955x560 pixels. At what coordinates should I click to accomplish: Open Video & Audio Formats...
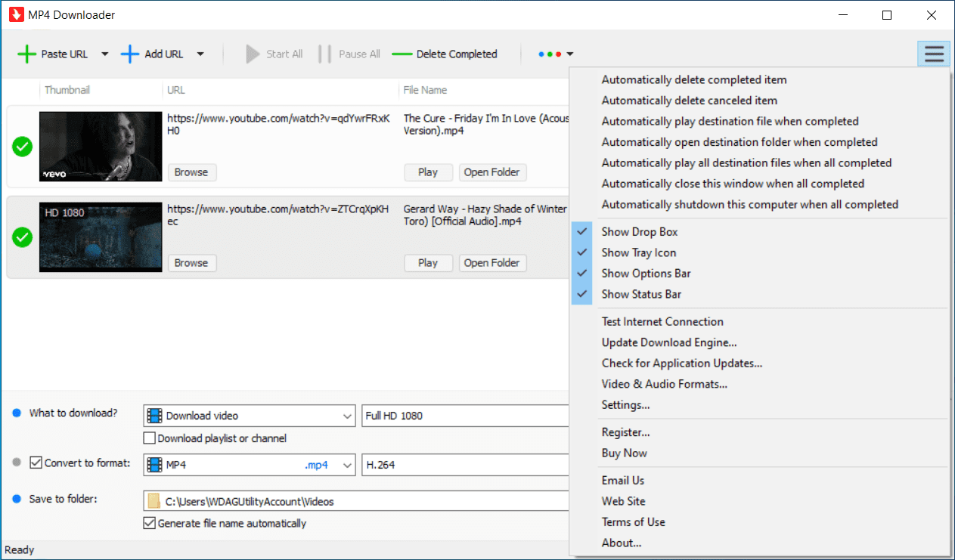coord(759,385)
